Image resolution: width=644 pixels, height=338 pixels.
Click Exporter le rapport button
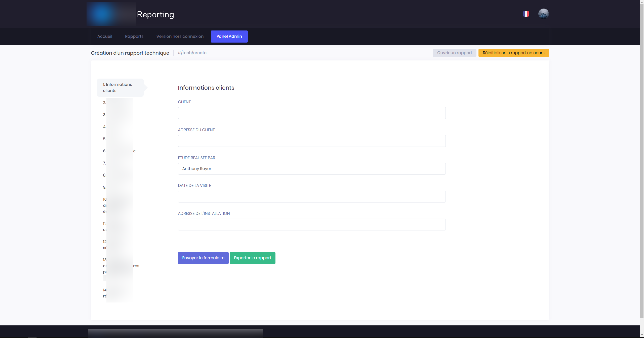[252, 258]
